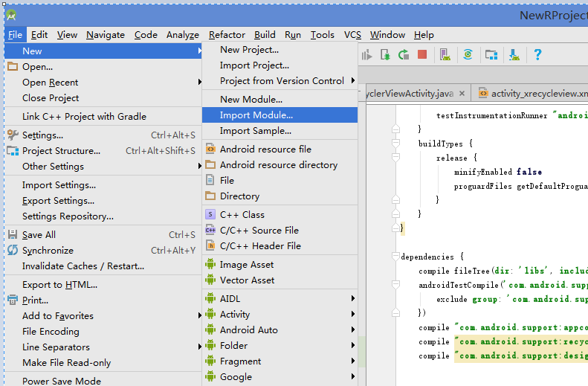
Task: Open SDK Manager download icon
Action: tap(514, 54)
